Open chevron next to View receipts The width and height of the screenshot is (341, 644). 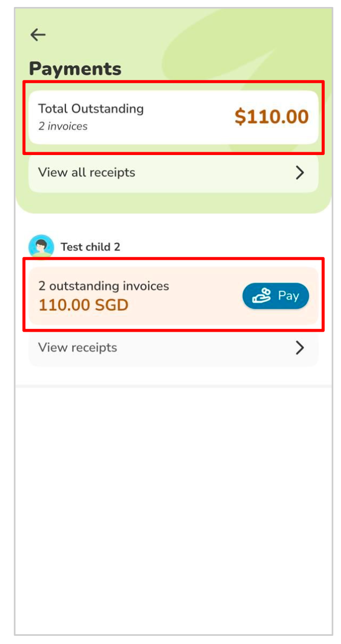[300, 347]
